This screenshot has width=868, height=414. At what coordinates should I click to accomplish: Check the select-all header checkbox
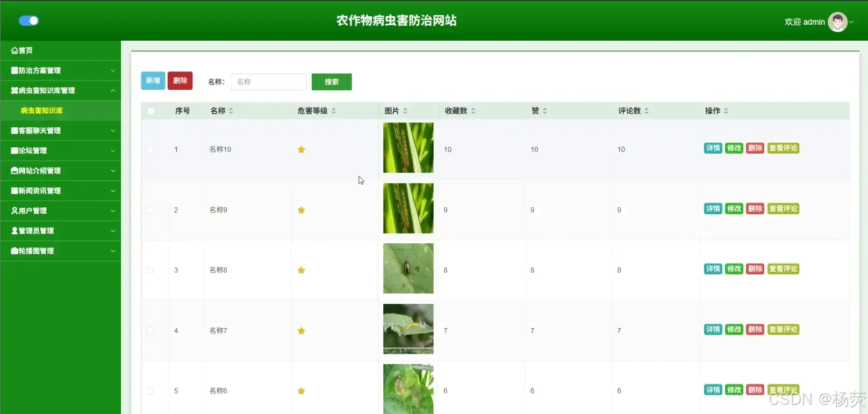click(150, 111)
